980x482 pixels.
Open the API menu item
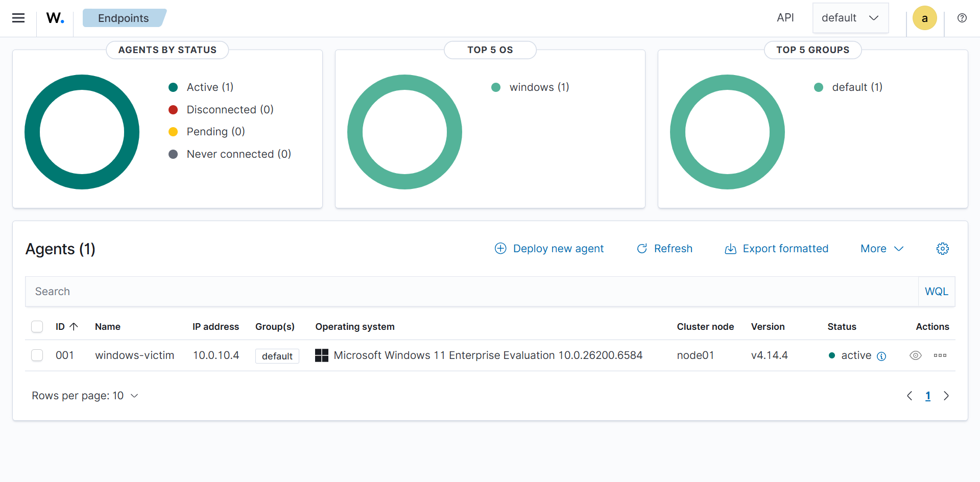(x=785, y=18)
